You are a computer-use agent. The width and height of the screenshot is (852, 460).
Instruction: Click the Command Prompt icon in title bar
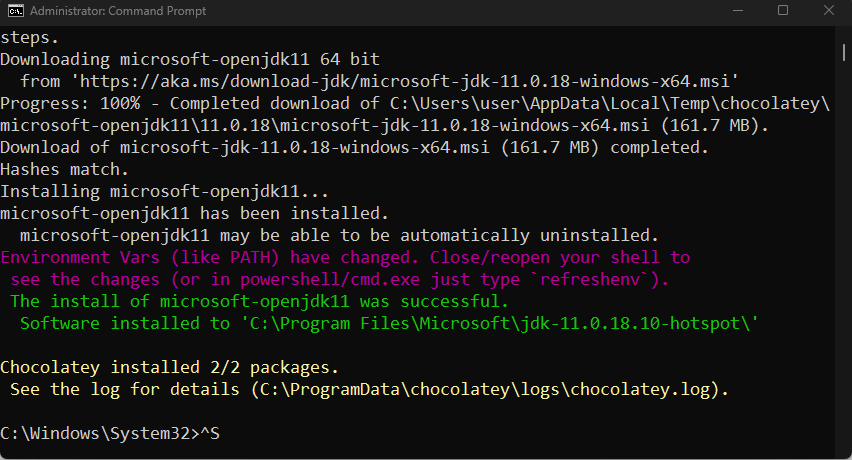click(x=16, y=11)
